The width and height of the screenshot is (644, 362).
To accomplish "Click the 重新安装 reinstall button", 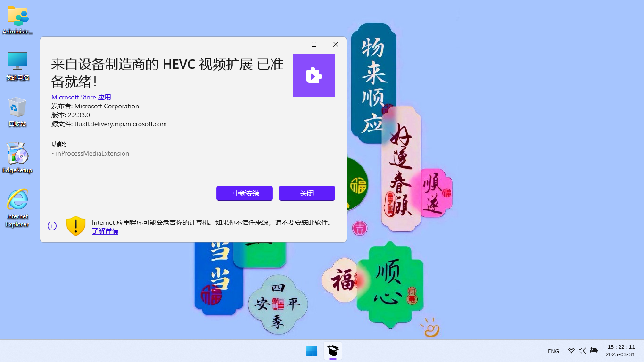I will pos(245,193).
